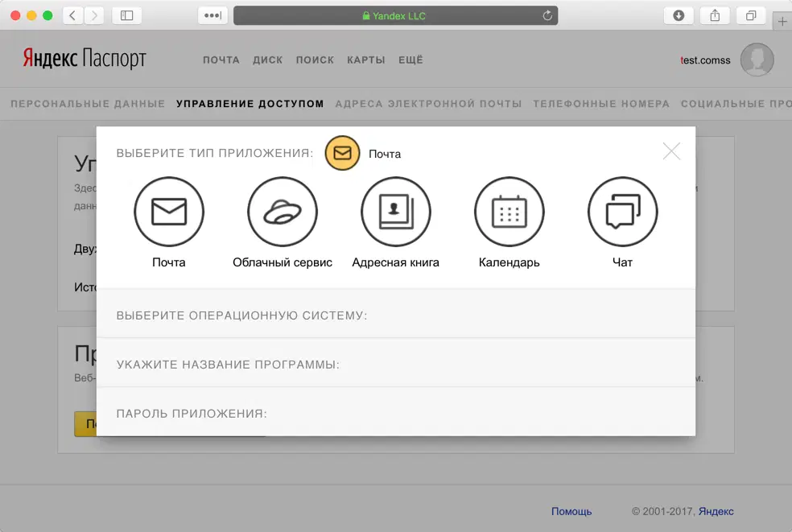The width and height of the screenshot is (792, 532).
Task: Open the Safari share menu
Action: [x=715, y=15]
